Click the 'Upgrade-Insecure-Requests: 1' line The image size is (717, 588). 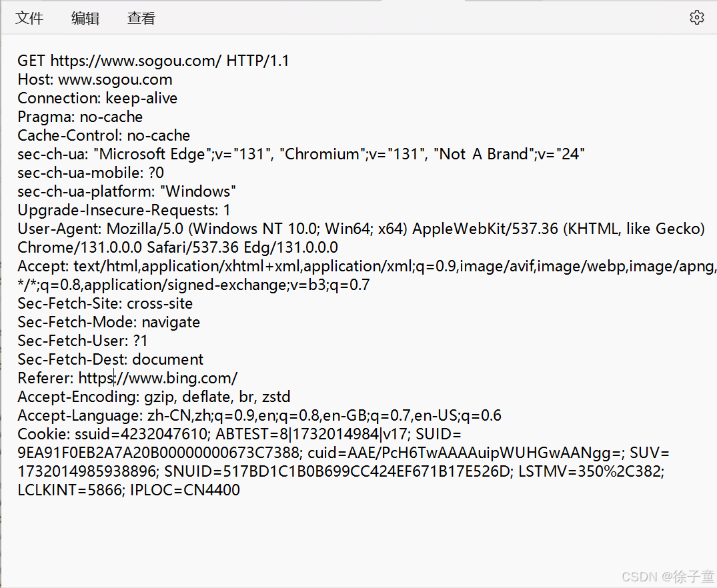coord(123,210)
